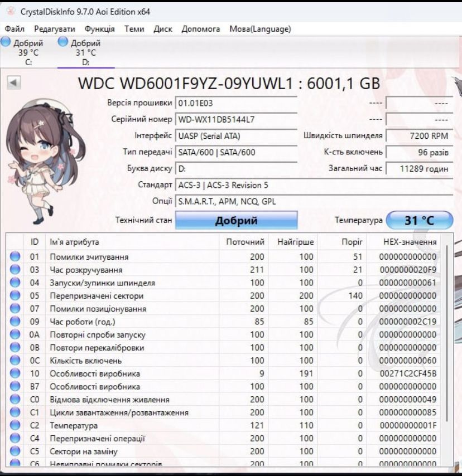Select the Відмова відключення живлення attribute name
The image size is (462, 476).
(x=109, y=400)
